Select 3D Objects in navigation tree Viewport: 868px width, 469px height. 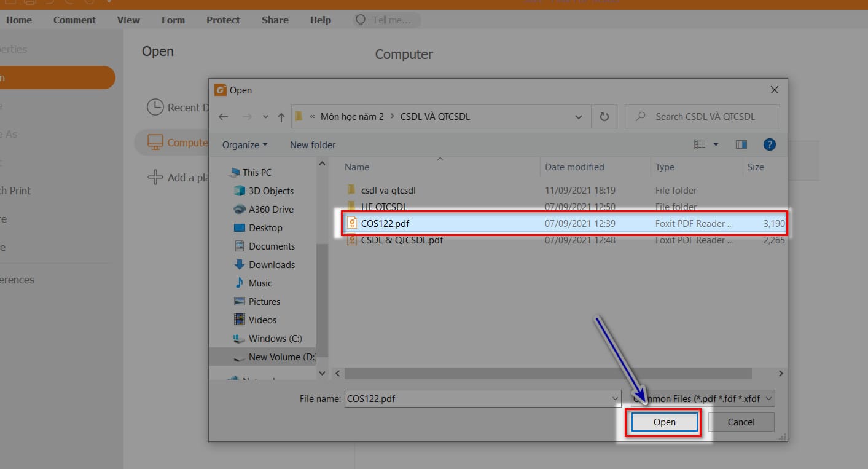pos(271,191)
